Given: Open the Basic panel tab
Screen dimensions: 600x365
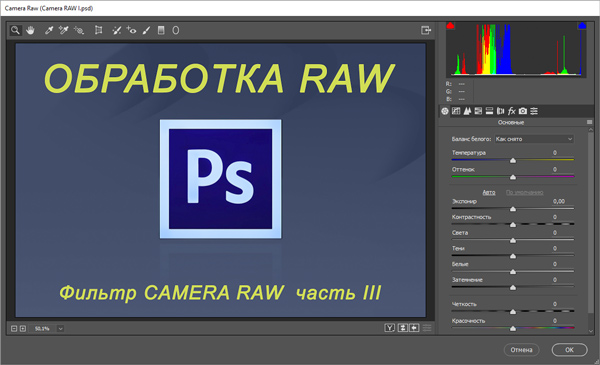Looking at the screenshot, I should pyautogui.click(x=445, y=111).
